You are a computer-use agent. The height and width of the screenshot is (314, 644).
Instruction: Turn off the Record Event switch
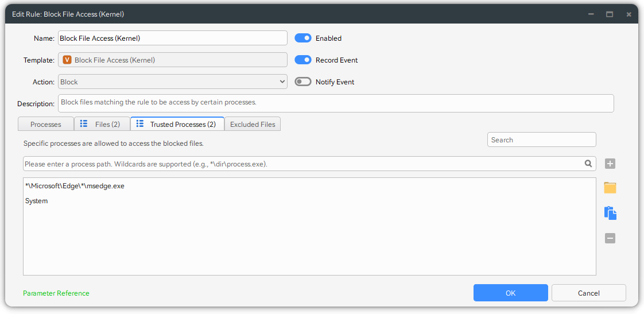[x=302, y=60]
